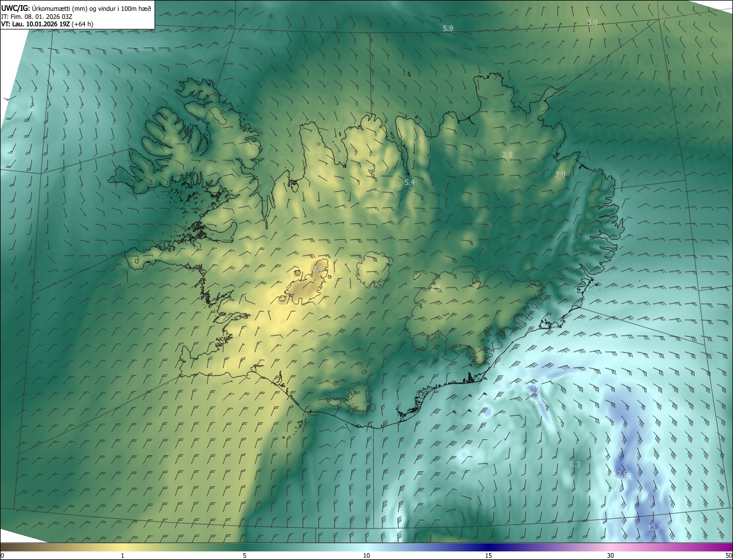This screenshot has width=733, height=560.
Task: Click the 1.5 precipitation value on the map
Action: click(322, 170)
